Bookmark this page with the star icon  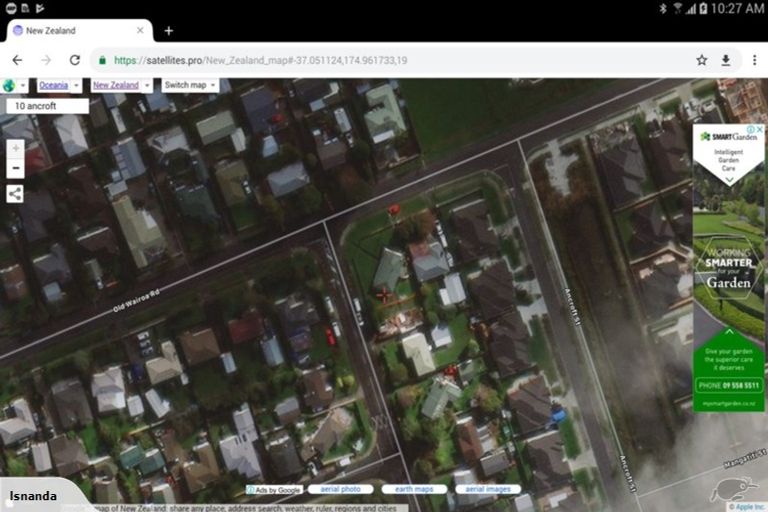click(702, 60)
